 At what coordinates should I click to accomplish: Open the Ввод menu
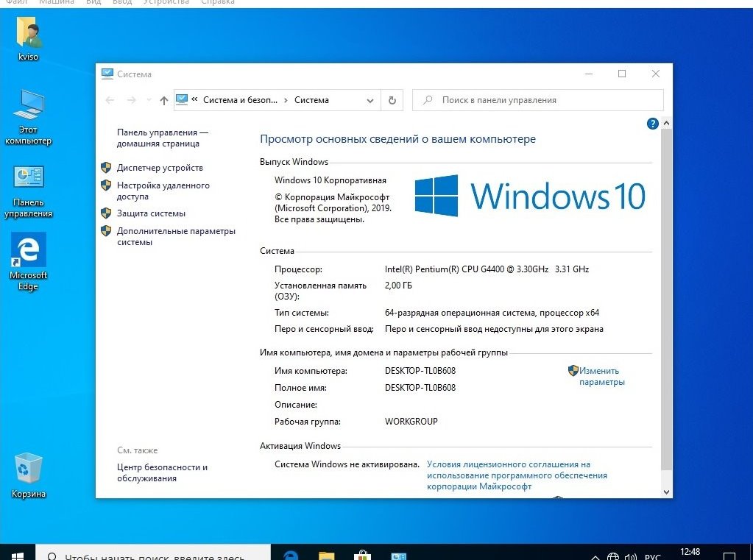pos(122,2)
